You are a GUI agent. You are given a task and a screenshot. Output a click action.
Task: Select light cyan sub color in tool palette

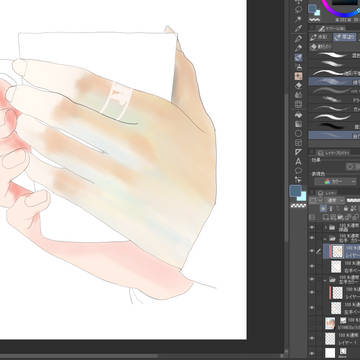coord(303,196)
